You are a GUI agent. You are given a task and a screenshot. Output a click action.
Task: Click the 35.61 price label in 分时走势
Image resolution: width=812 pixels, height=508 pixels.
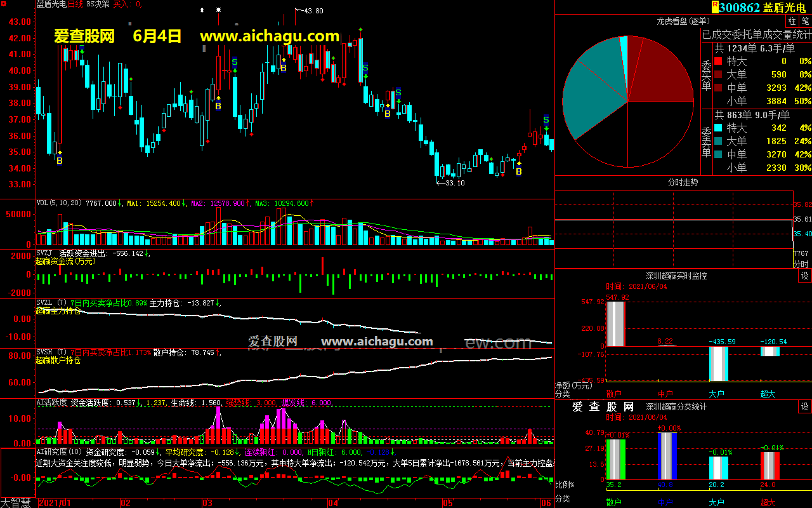pos(802,219)
